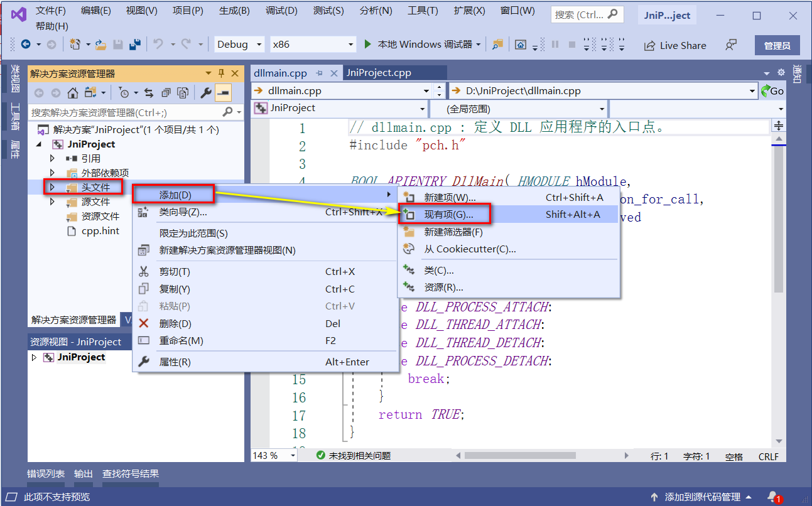Click the Live Share button
Image resolution: width=812 pixels, height=506 pixels.
675,45
